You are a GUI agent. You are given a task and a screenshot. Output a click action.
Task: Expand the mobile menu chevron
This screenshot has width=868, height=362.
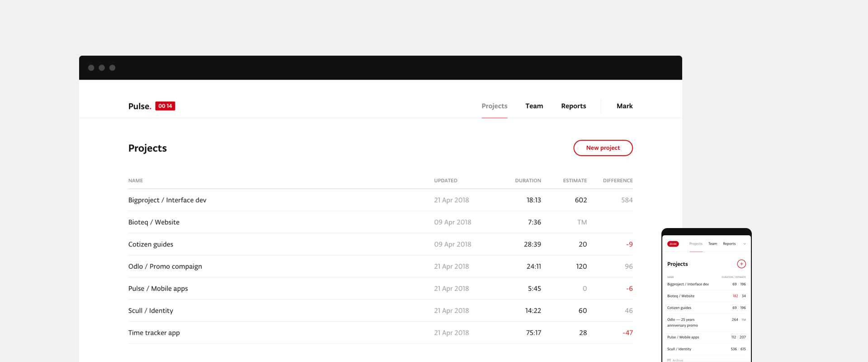click(x=745, y=244)
